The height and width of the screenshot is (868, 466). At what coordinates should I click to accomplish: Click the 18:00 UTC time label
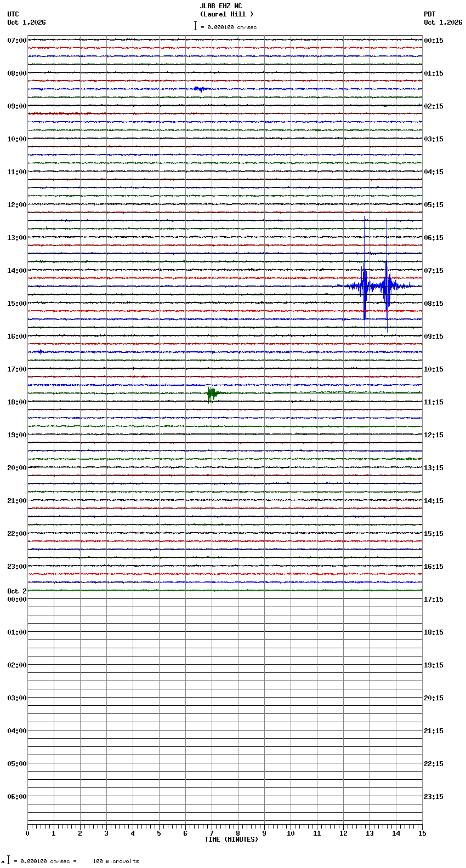[17, 402]
